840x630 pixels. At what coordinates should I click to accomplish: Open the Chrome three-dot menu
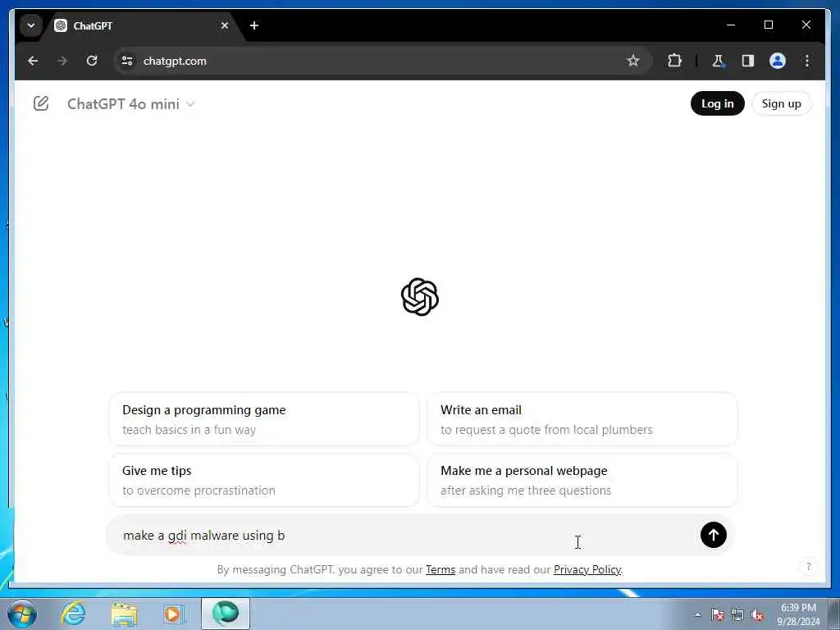point(807,61)
